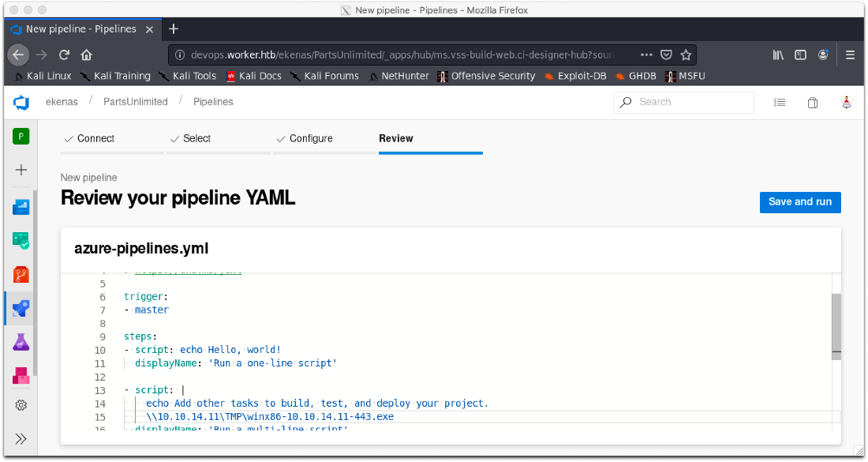Open the Firefox hamburger menu
This screenshot has width=868, height=462.
(x=851, y=54)
